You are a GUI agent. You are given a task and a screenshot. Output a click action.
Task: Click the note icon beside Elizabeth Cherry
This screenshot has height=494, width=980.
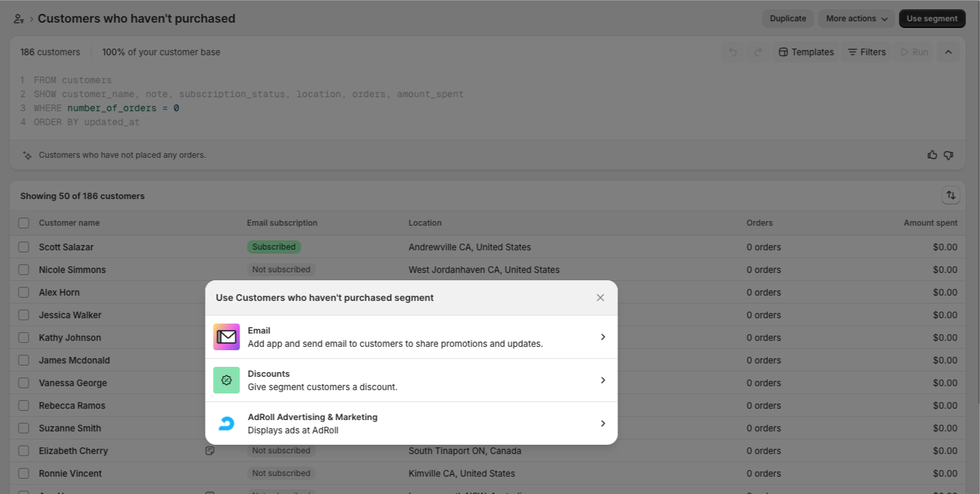210,451
